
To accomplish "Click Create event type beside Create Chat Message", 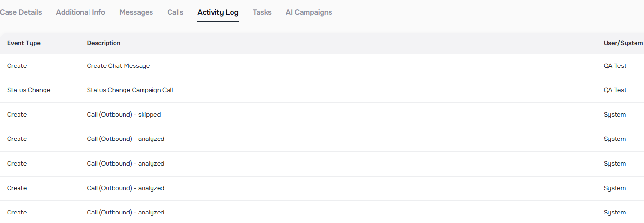I will [x=17, y=66].
